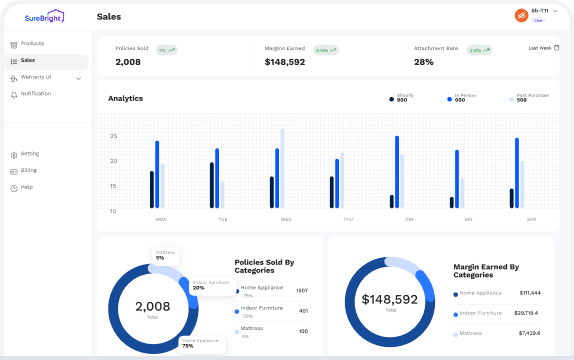Open the Products page icon
Image resolution: width=574 pixels, height=360 pixels.
point(14,45)
